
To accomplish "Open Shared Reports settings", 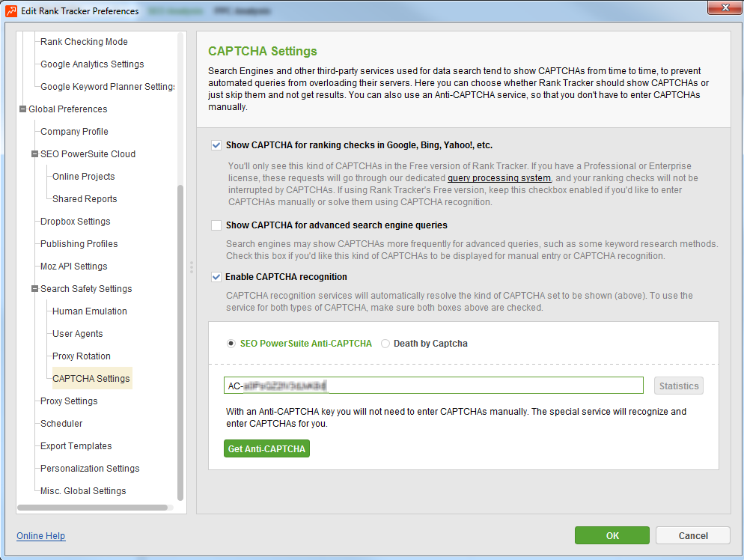I will click(85, 199).
